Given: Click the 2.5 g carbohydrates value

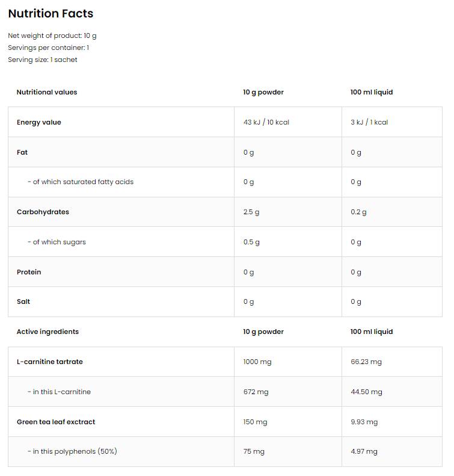Looking at the screenshot, I should (x=251, y=212).
